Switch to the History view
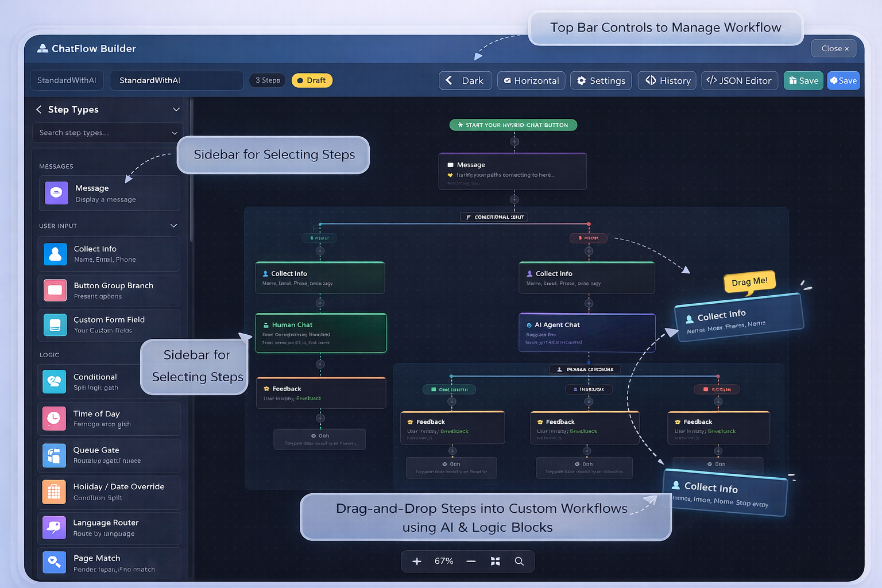Viewport: 882px width, 588px height. click(667, 80)
